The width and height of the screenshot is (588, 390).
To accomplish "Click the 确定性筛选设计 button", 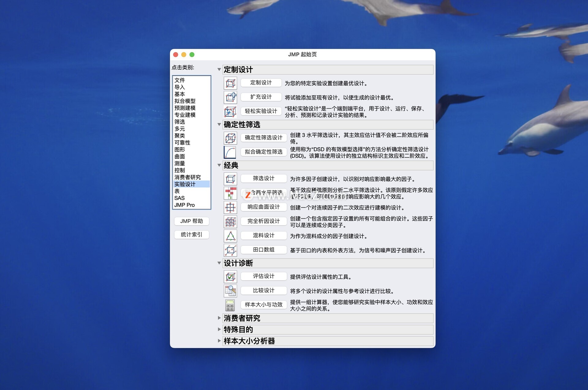I will (x=264, y=138).
